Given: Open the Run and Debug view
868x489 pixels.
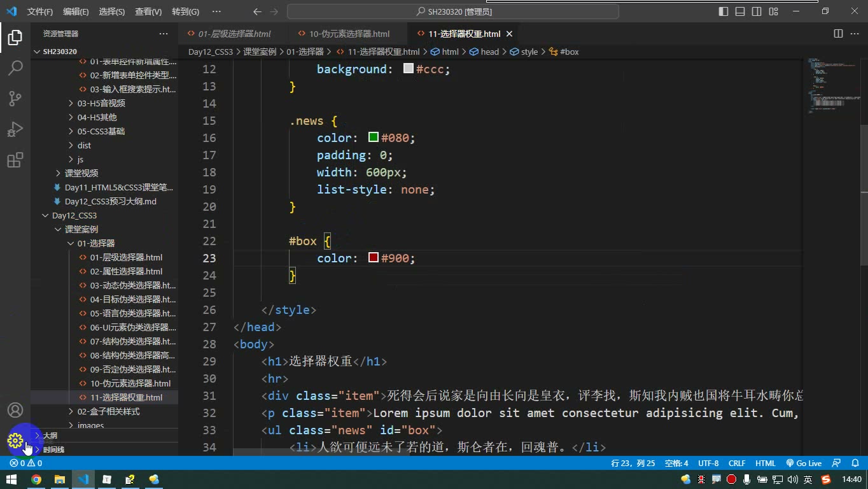Looking at the screenshot, I should (15, 129).
